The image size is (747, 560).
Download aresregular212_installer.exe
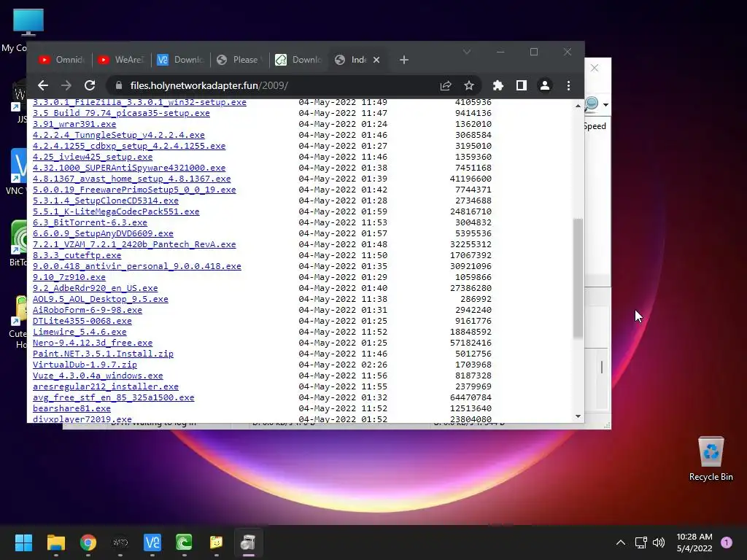click(106, 387)
